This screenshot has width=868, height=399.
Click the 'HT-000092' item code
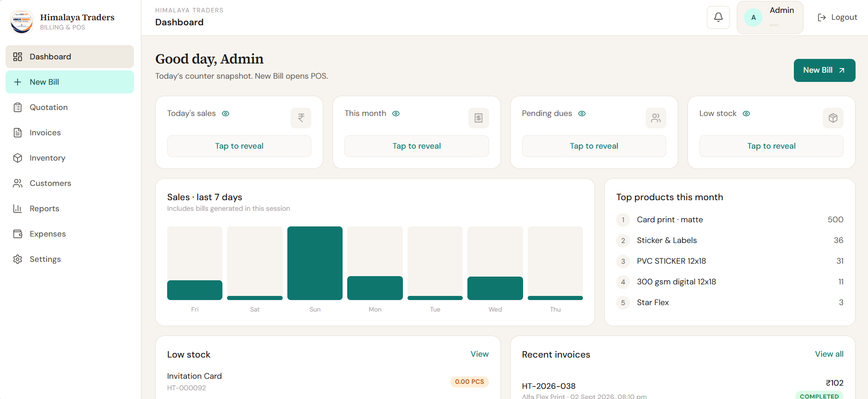click(x=186, y=388)
